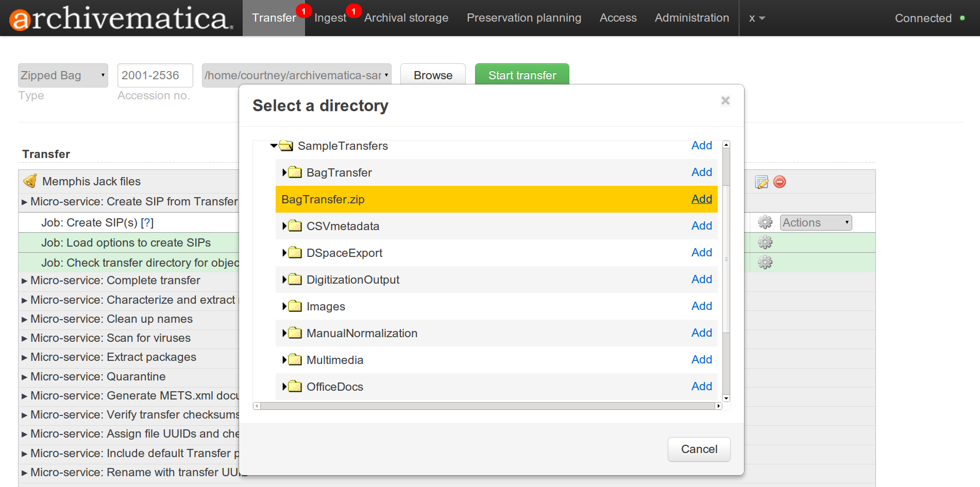Open the Actions dropdown
Image resolution: width=980 pixels, height=487 pixels.
(x=815, y=222)
